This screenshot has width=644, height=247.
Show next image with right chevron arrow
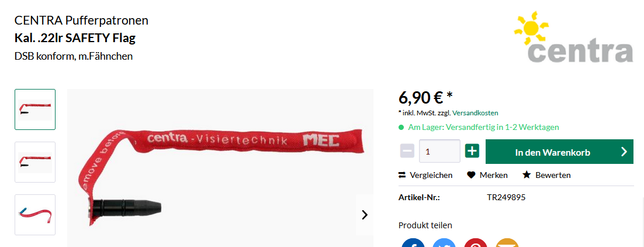pos(364,214)
